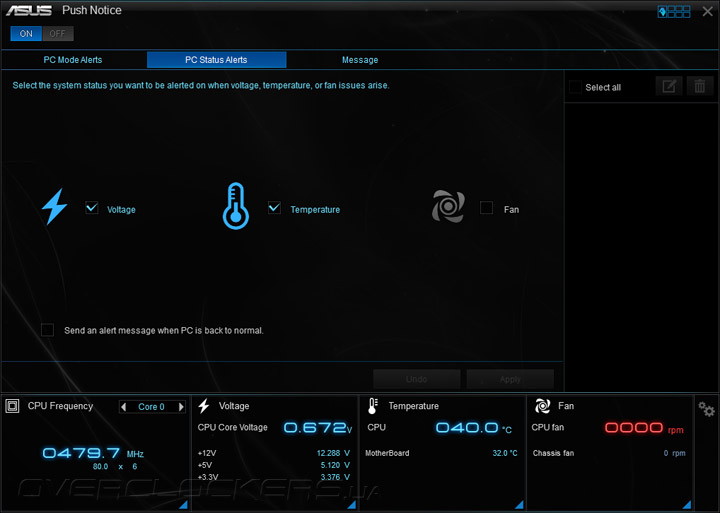720x513 pixels.
Task: Select the PC Status Alerts tab
Action: point(216,60)
